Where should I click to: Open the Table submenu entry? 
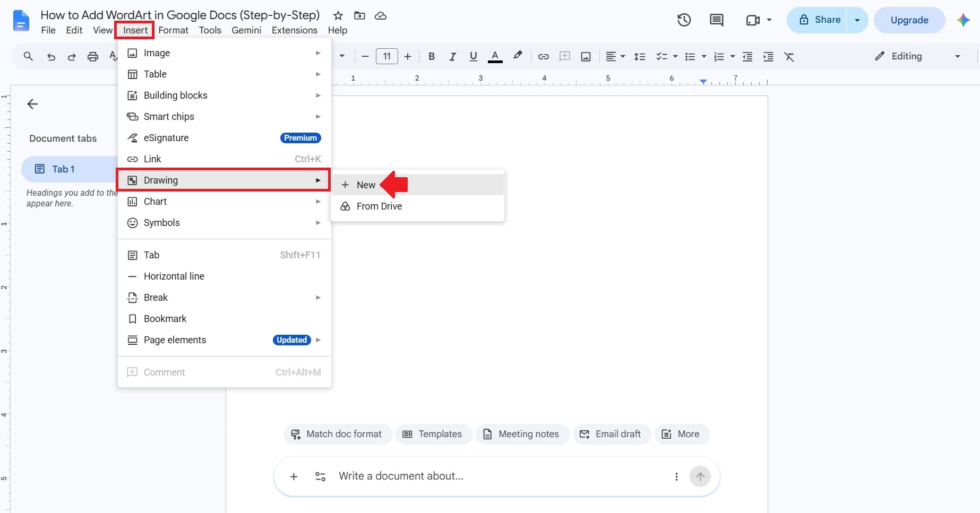point(225,74)
